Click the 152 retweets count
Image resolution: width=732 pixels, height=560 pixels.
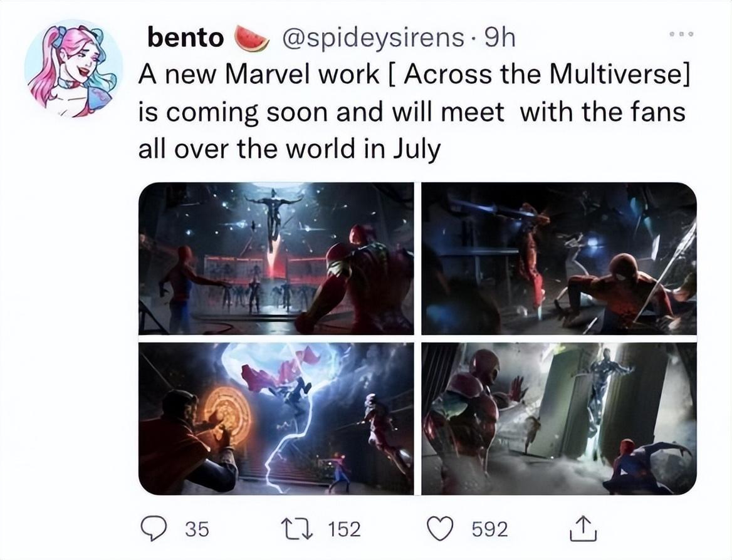(345, 530)
